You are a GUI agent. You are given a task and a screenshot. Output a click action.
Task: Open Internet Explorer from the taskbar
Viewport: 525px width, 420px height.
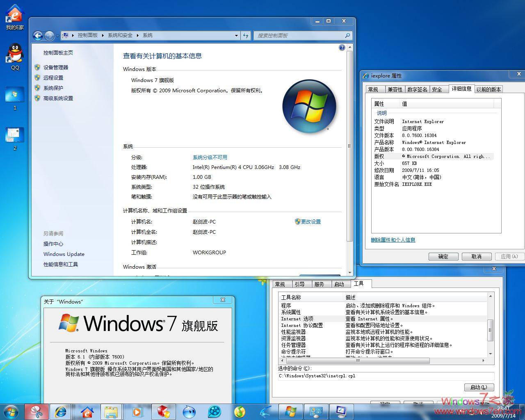tap(61, 412)
